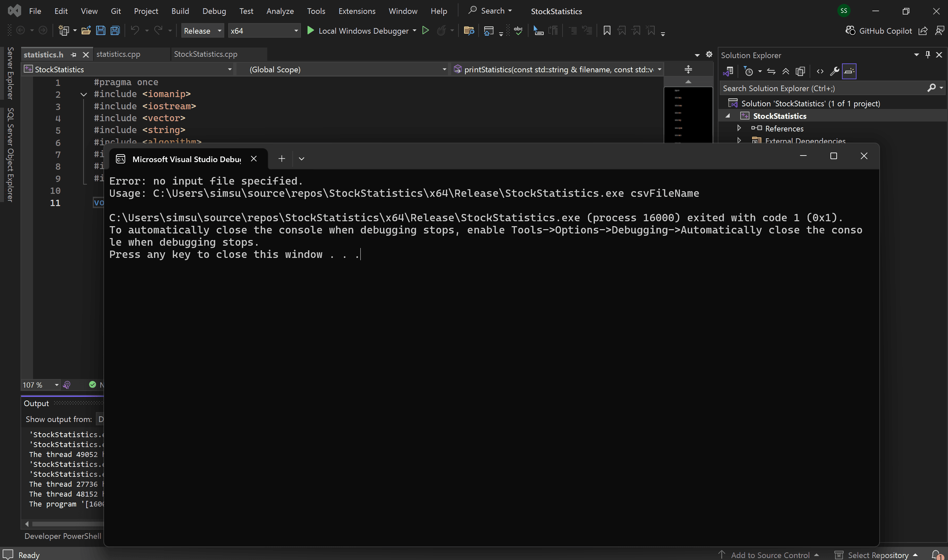The width and height of the screenshot is (948, 560).
Task: Expand the References node
Action: click(739, 128)
